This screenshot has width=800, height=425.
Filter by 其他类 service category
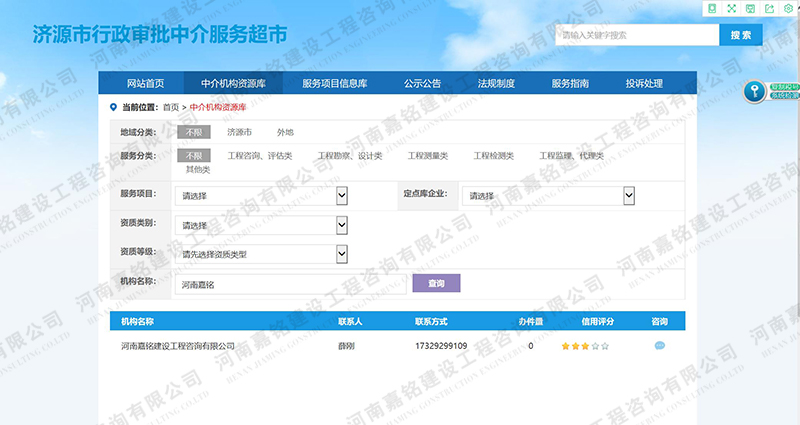click(198, 169)
